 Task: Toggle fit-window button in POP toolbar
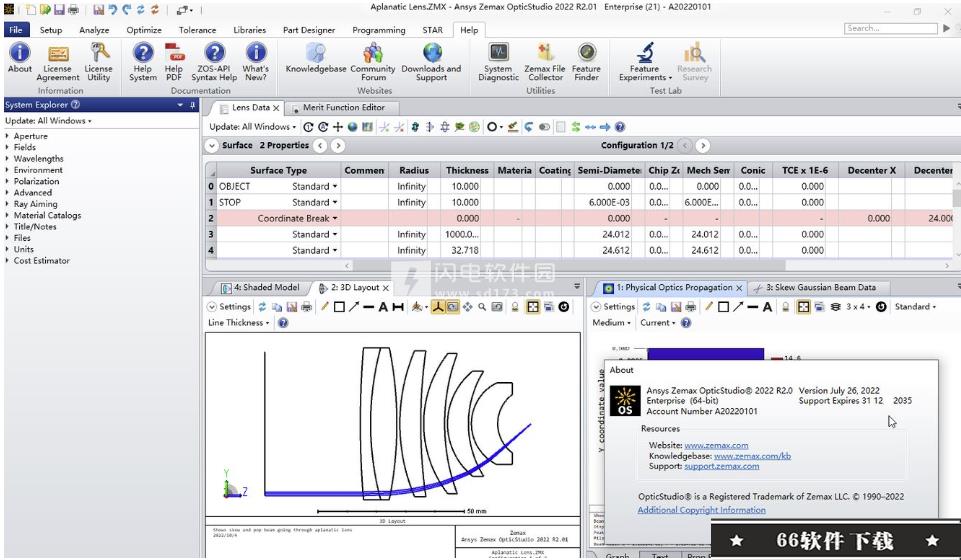803,307
